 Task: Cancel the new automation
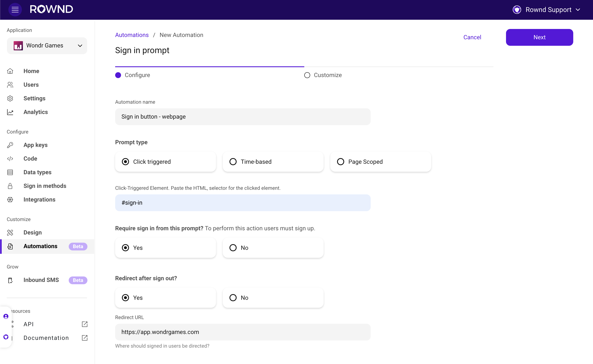pyautogui.click(x=472, y=37)
